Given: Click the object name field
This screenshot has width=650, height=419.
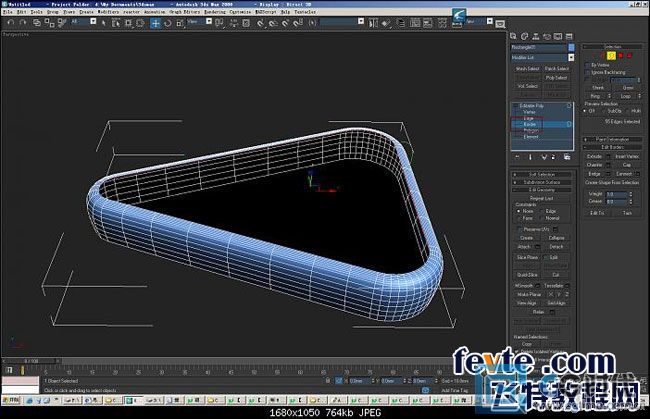Looking at the screenshot, I should [x=538, y=47].
